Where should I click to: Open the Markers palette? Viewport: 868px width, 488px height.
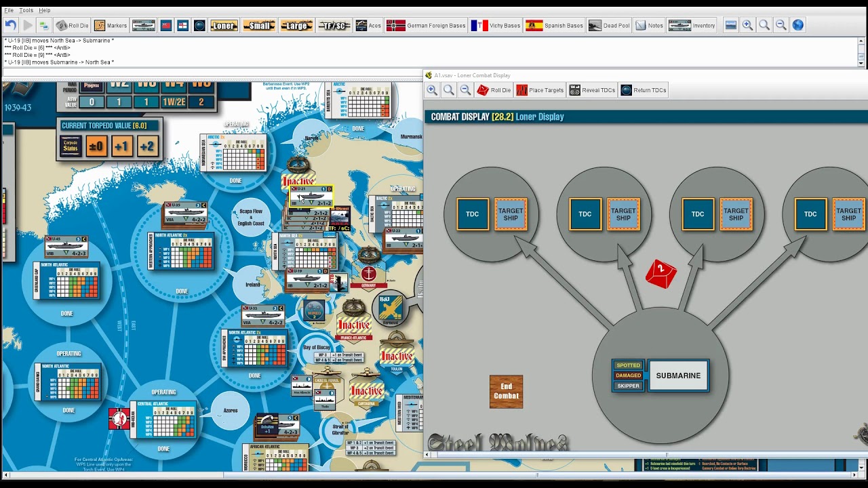(x=111, y=26)
